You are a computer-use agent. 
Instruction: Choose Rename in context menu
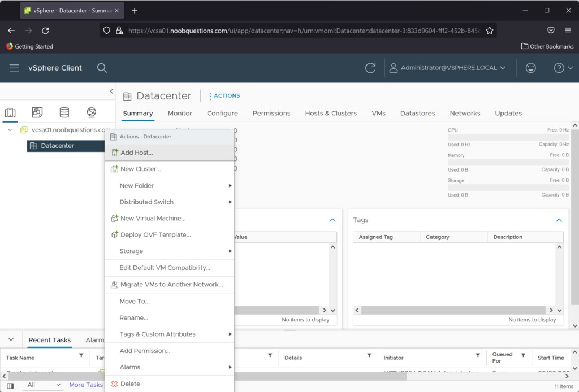(x=170, y=317)
